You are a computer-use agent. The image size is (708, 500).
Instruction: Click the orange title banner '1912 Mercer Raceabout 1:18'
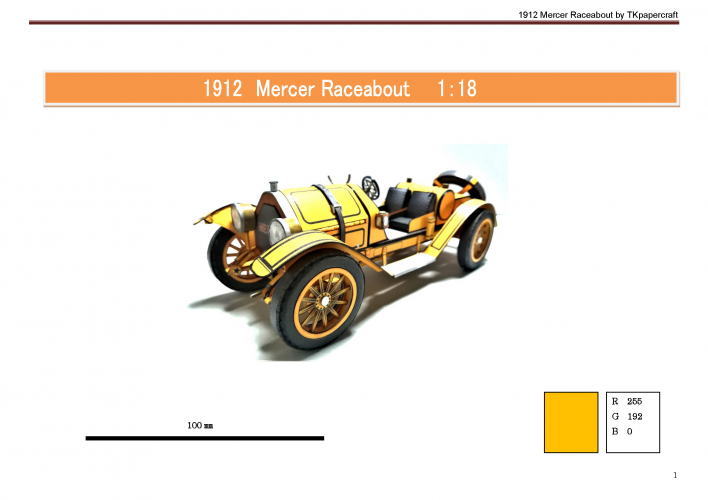(x=361, y=89)
